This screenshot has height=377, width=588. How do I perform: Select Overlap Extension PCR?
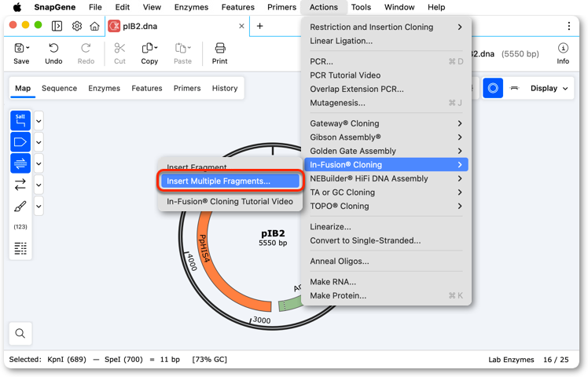pyautogui.click(x=386, y=89)
